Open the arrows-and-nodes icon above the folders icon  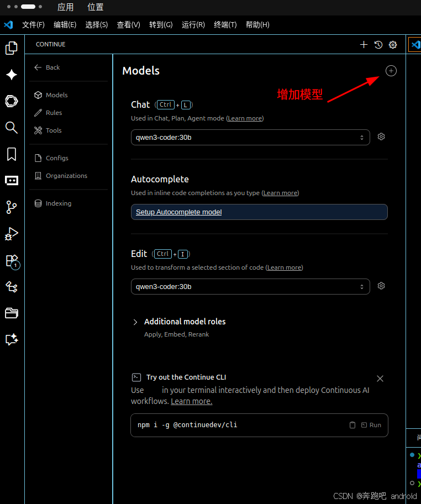[x=12, y=287]
